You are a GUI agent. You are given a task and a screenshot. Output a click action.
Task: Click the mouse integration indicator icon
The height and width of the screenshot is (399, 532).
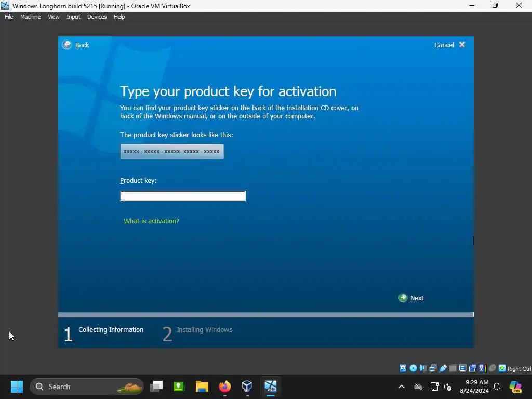492,368
